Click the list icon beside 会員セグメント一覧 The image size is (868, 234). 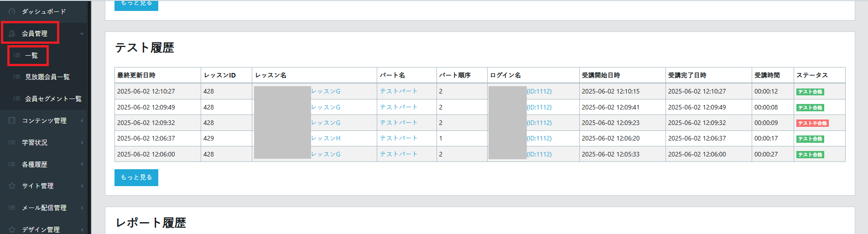(17, 99)
